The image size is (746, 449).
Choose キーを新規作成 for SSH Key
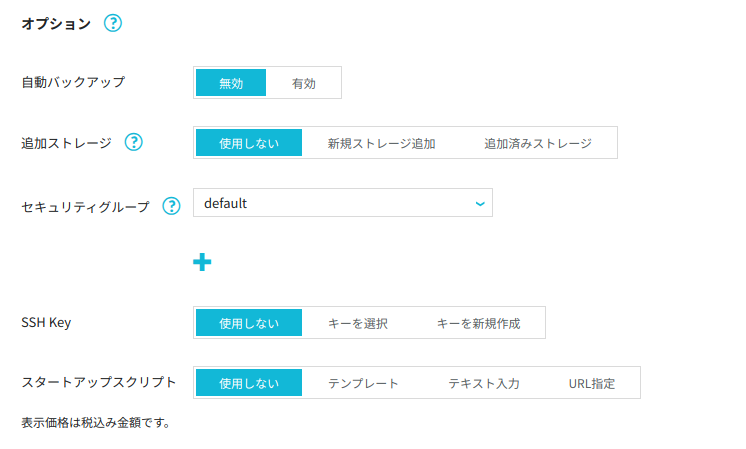pyautogui.click(x=478, y=322)
